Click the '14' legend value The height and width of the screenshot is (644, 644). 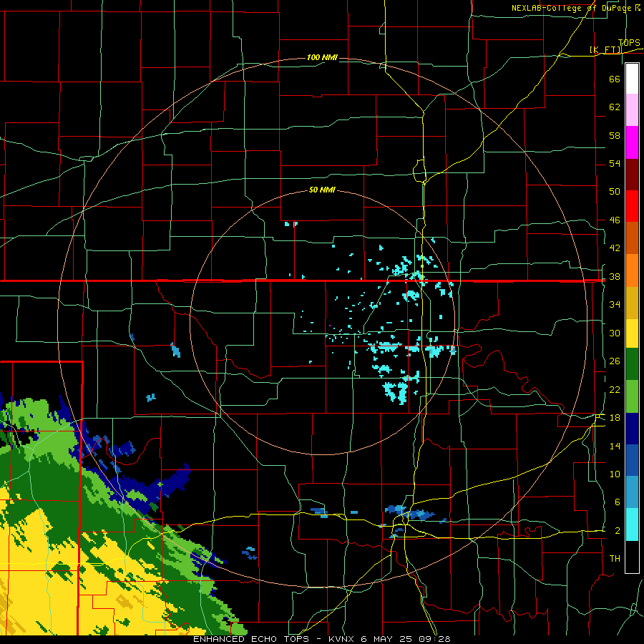[x=615, y=446]
